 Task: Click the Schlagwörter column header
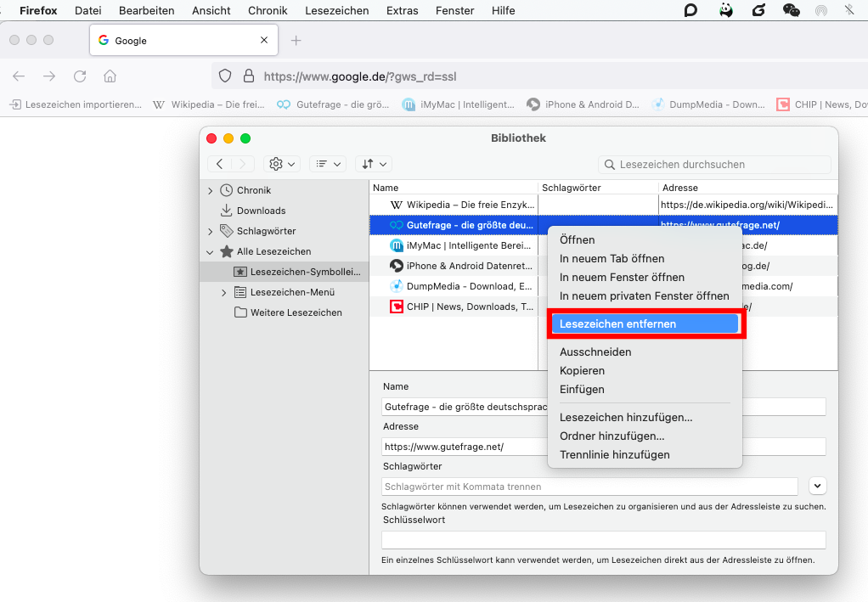(x=598, y=188)
